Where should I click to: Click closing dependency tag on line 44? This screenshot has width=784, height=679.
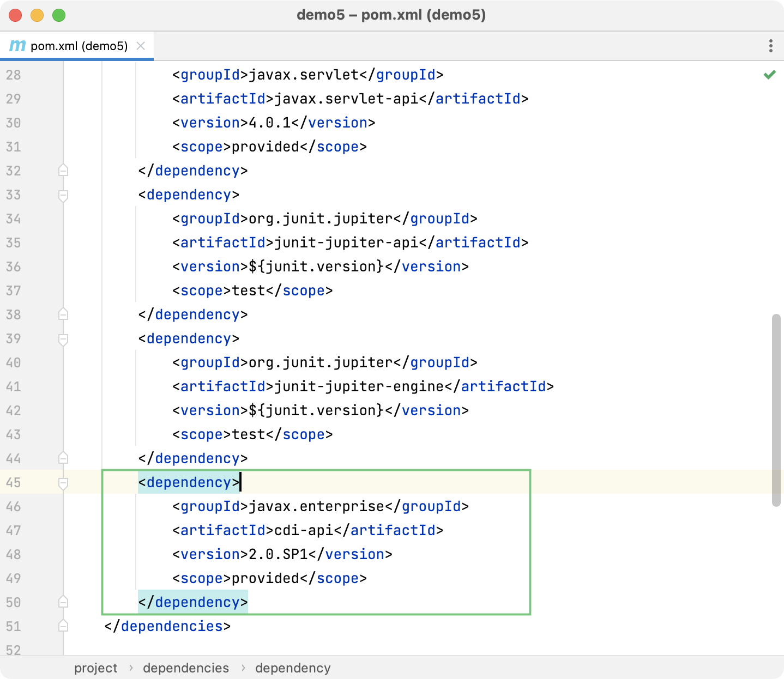point(193,458)
